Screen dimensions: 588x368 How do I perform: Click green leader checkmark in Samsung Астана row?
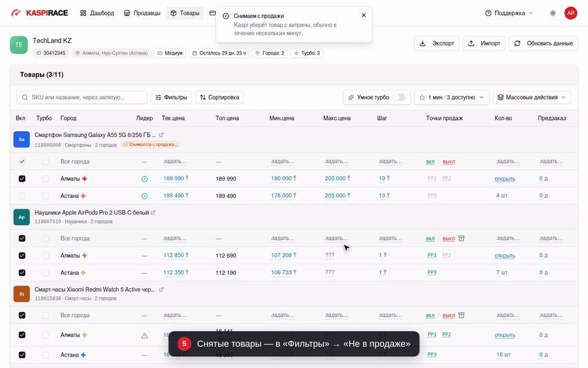145,196
